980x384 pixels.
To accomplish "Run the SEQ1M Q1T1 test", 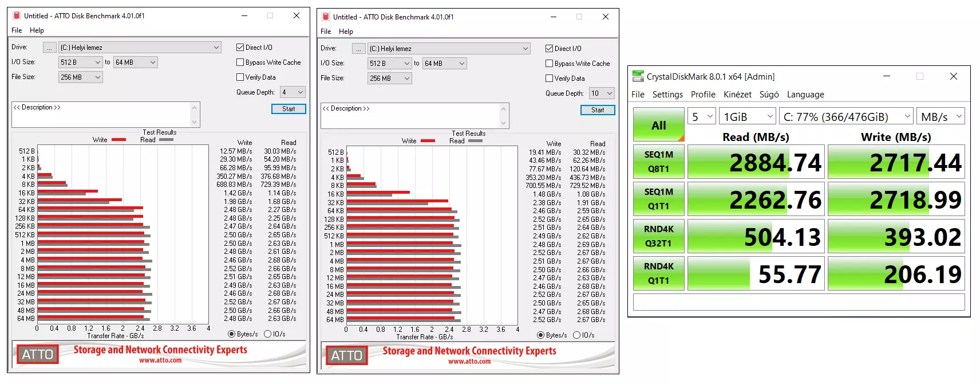I will [659, 199].
